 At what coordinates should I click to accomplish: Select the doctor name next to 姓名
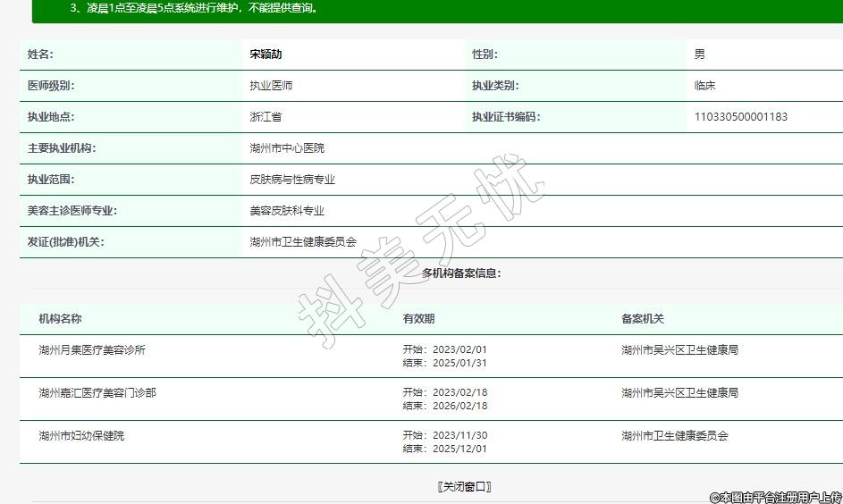click(x=266, y=55)
